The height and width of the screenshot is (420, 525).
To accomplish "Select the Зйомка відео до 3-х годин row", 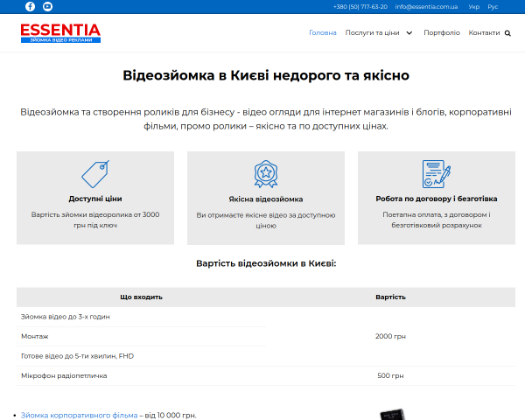I will click(x=141, y=317).
